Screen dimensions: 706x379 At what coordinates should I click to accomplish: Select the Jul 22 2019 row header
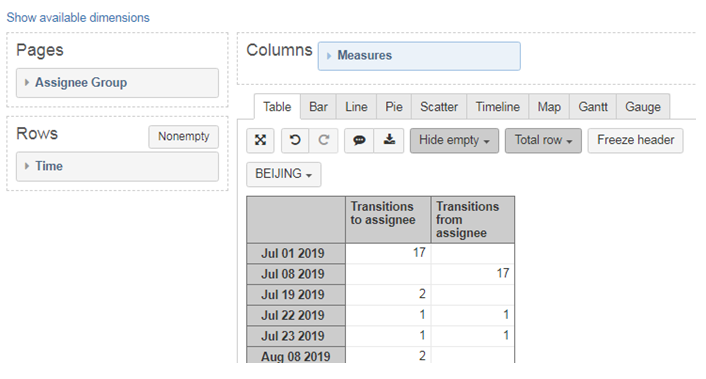[296, 316]
